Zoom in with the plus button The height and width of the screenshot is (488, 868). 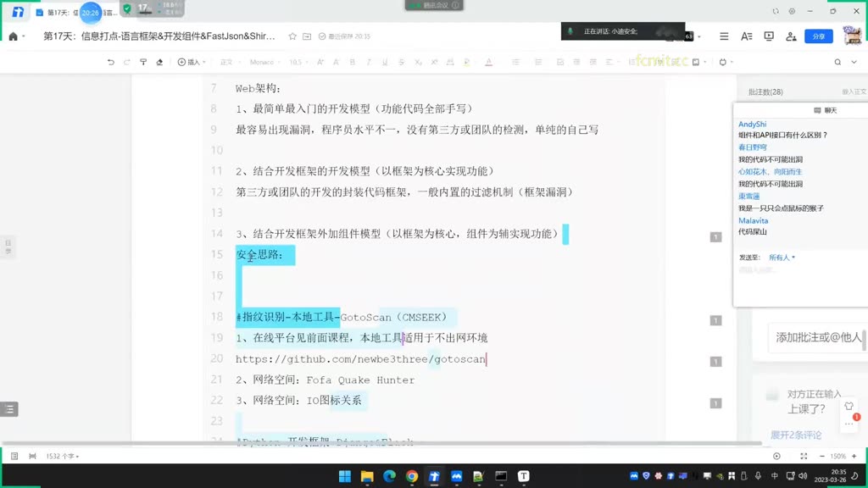pos(854,456)
